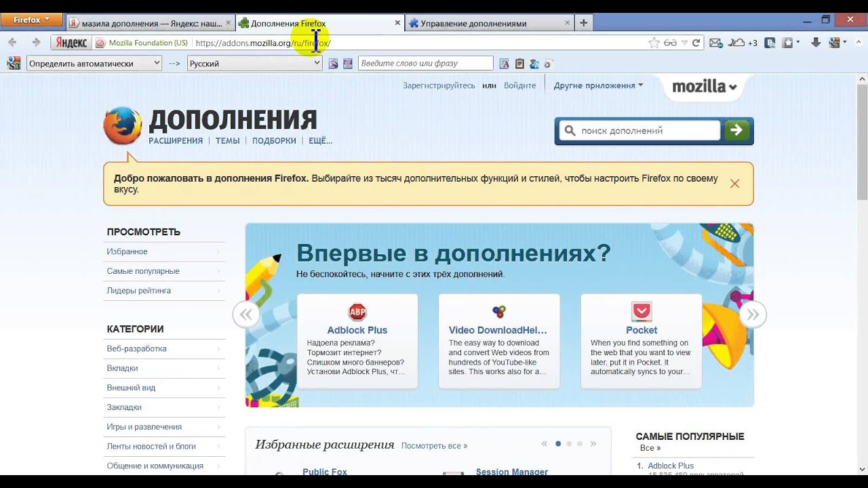Open the downloads arrow button

[x=816, y=43]
